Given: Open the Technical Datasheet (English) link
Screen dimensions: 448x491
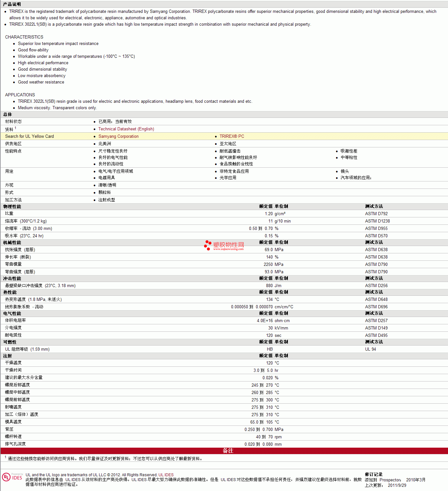Looking at the screenshot, I should point(126,129).
